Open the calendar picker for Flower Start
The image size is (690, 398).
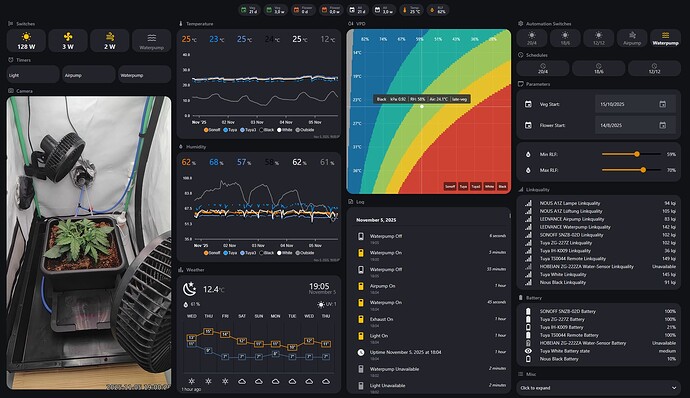coord(662,125)
